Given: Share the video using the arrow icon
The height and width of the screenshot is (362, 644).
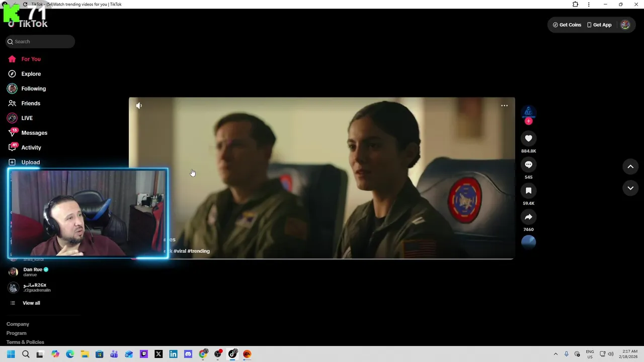Looking at the screenshot, I should 528,217.
